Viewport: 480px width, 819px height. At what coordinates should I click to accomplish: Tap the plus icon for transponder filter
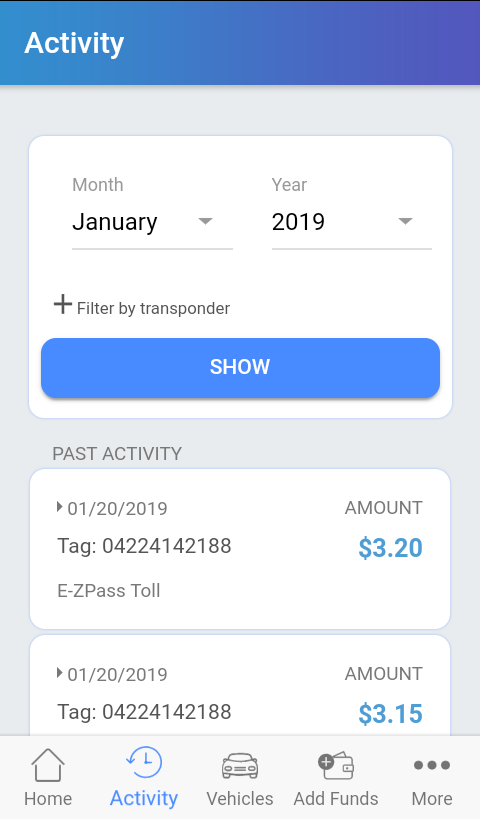coord(63,304)
